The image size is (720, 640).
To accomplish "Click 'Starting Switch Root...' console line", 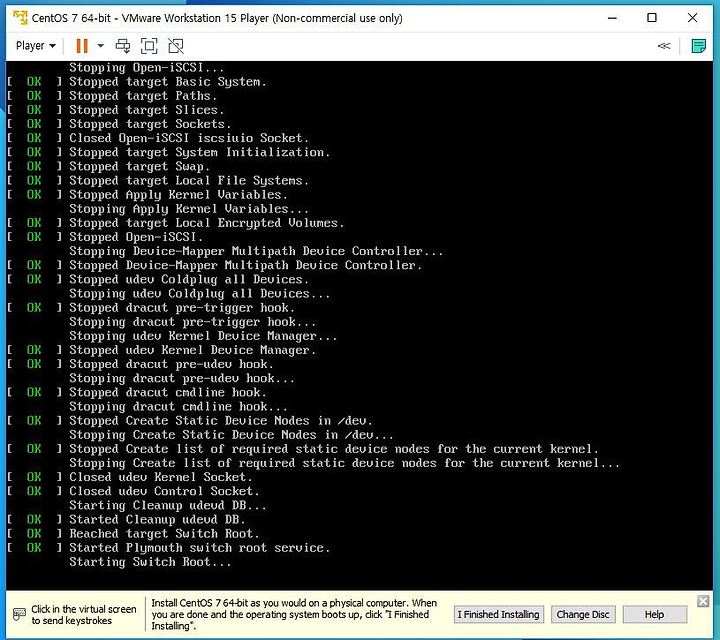I will click(x=150, y=562).
